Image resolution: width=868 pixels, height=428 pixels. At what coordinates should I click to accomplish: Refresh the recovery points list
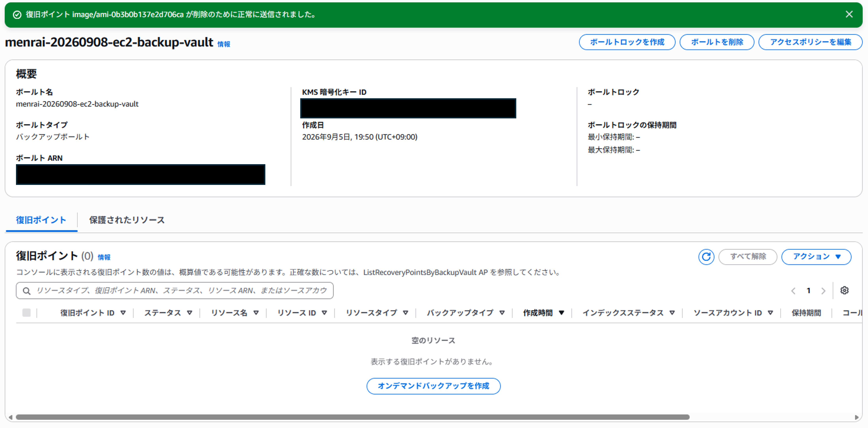point(706,257)
